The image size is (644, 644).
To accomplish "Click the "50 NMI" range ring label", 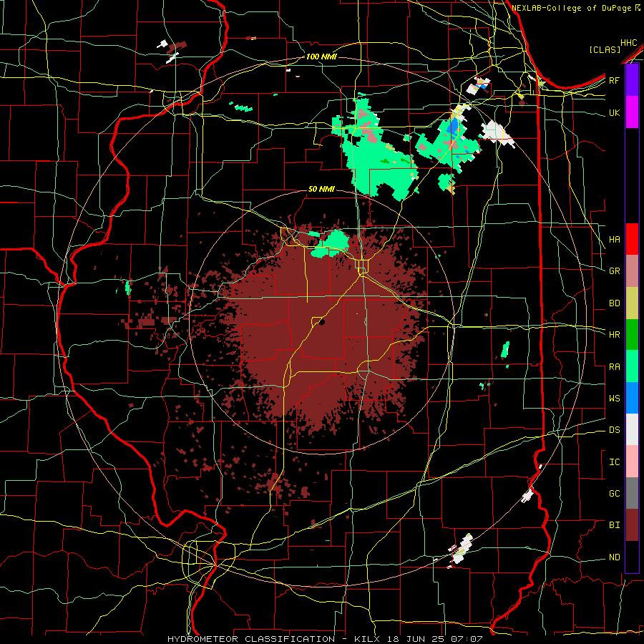I will 321,189.
